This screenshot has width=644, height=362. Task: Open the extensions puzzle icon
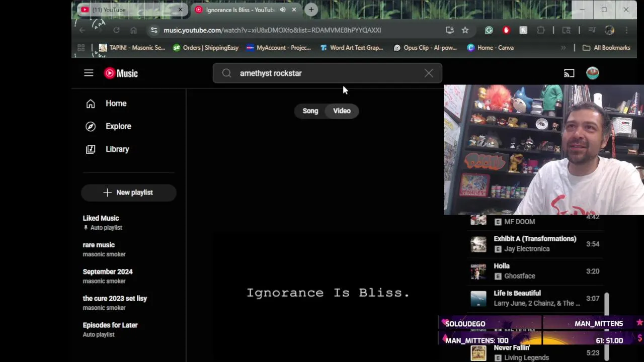coord(541,30)
